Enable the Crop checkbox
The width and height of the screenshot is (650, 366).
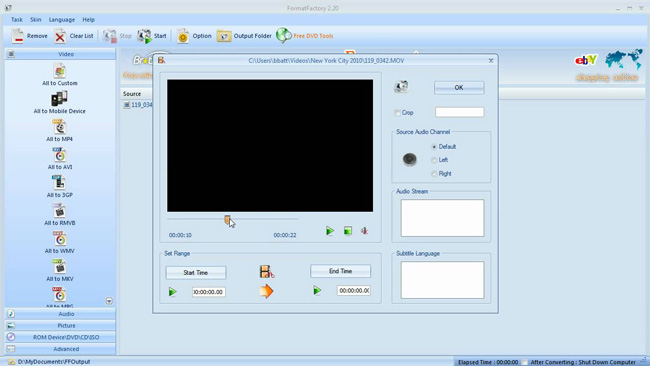coord(397,113)
